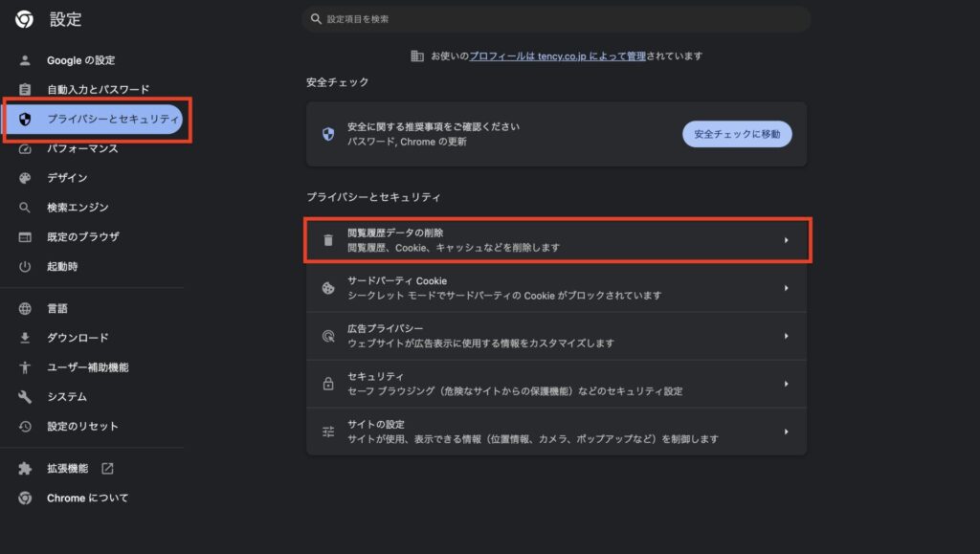Open セキュリティ settings via right arrow
980x554 pixels.
pos(786,384)
